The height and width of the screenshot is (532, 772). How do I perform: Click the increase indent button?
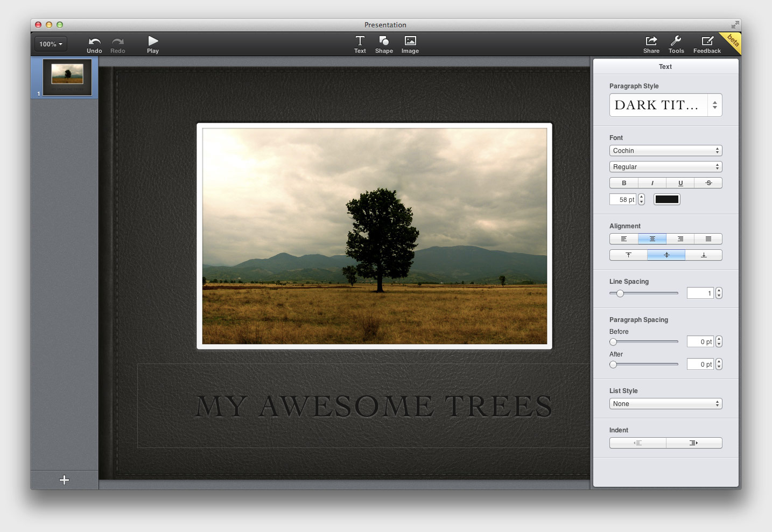point(694,443)
